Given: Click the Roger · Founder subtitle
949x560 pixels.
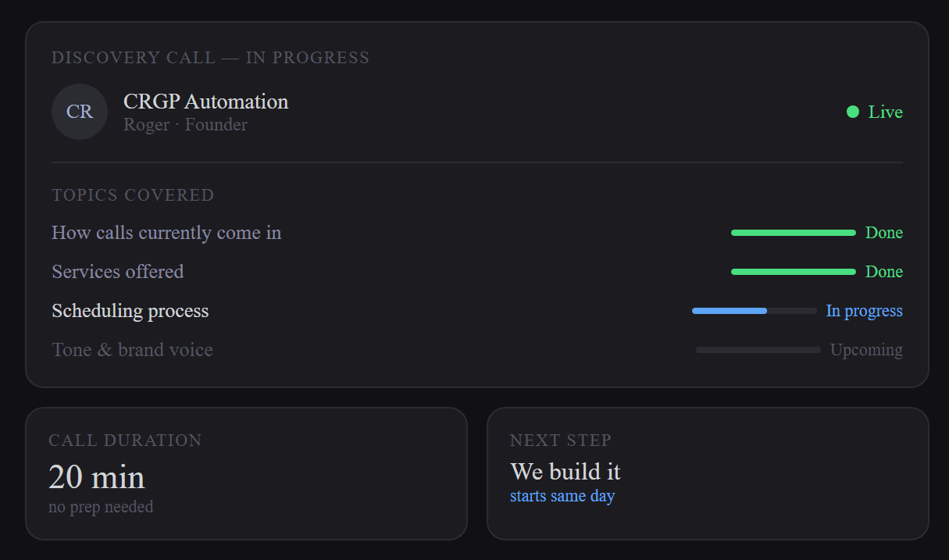Looking at the screenshot, I should click(x=185, y=125).
